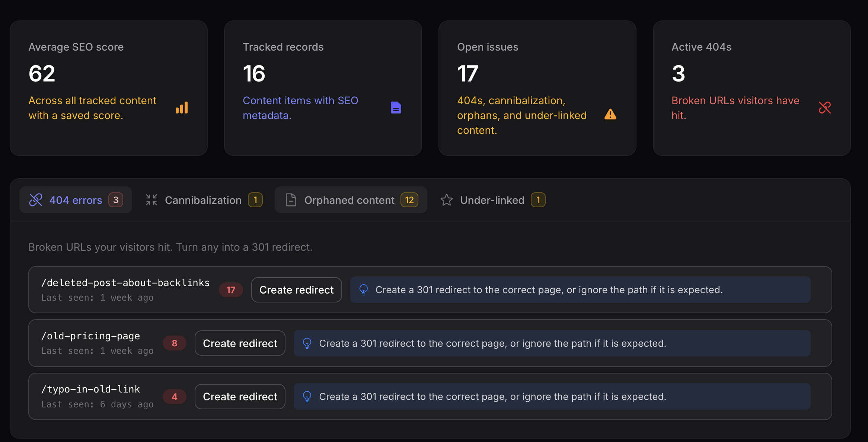Switch to the Cannibalization tab
Image resolution: width=868 pixels, height=442 pixels.
pos(204,200)
